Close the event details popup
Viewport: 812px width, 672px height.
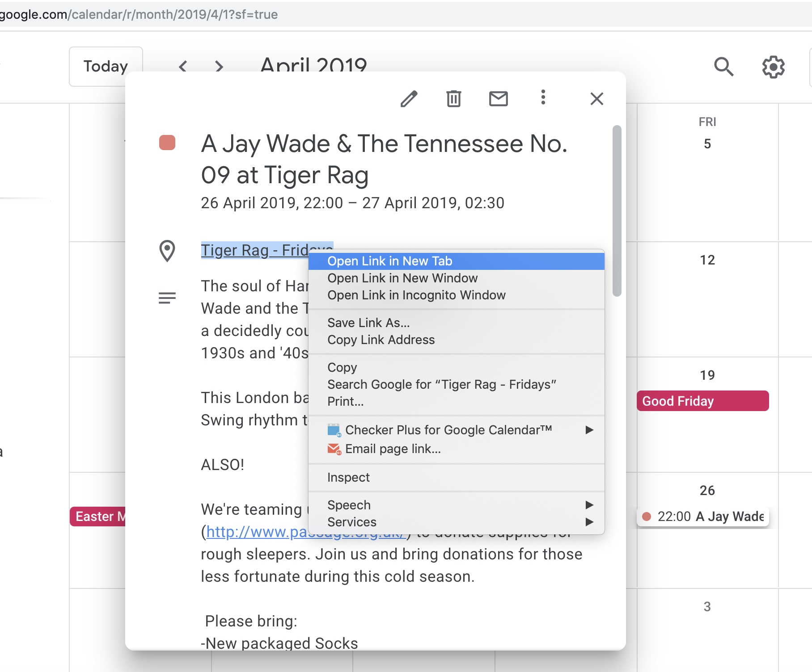(x=596, y=99)
